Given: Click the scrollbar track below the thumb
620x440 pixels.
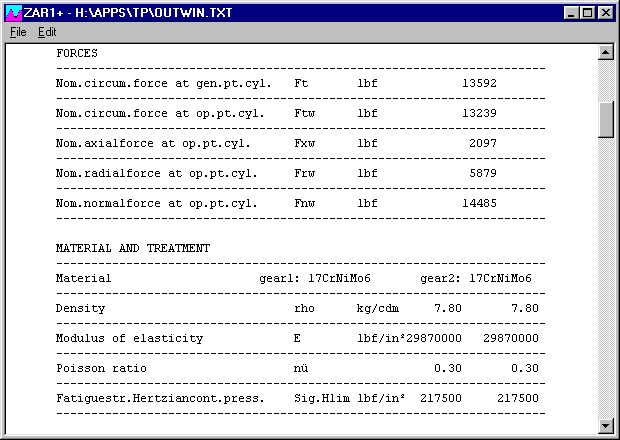Looking at the screenshot, I should pyautogui.click(x=605, y=280).
